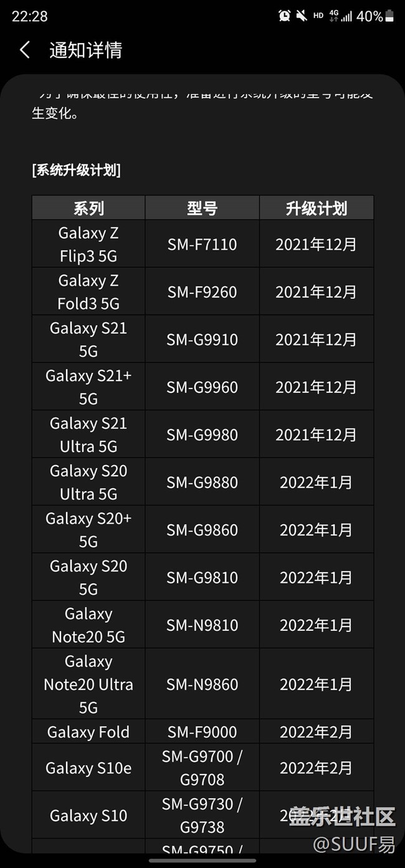405x868 pixels.
Task: Tap the 22:28 clock in status bar
Action: [x=30, y=16]
